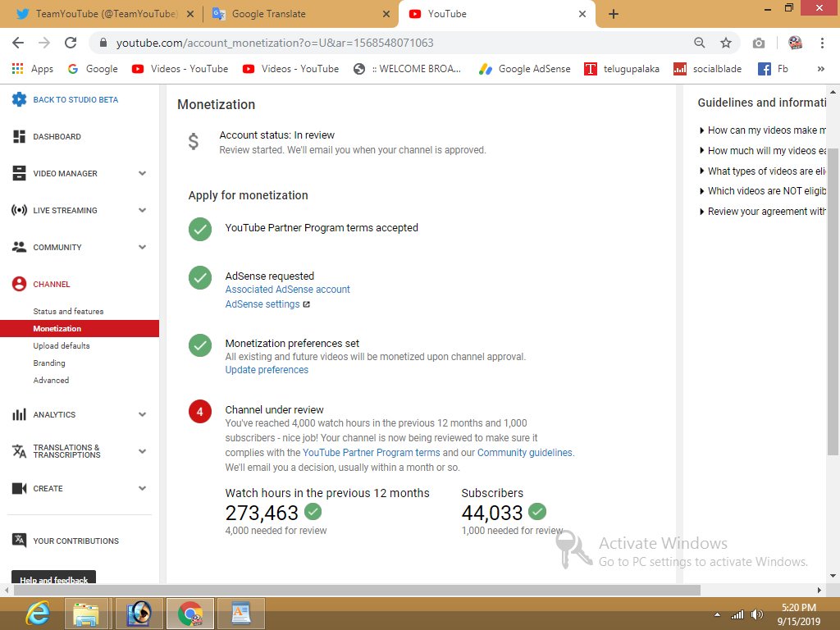Click the zoom magnifier icon in address bar

[699, 43]
